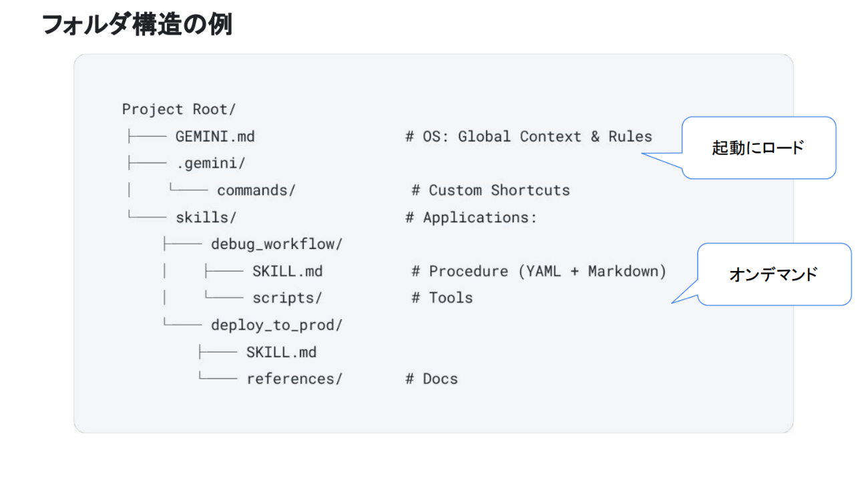Select SKILL.md under debug_workflow
This screenshot has height=488, width=868.
287,271
